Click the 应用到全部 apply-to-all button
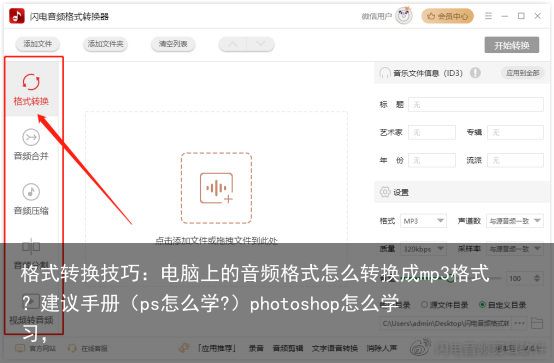This screenshot has height=363, width=554. click(523, 73)
